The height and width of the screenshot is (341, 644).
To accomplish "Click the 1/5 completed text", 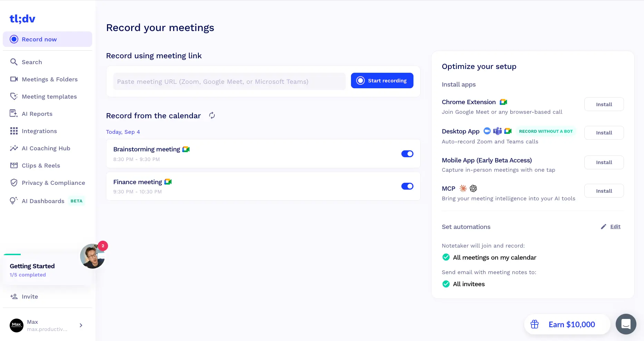I will (x=28, y=275).
